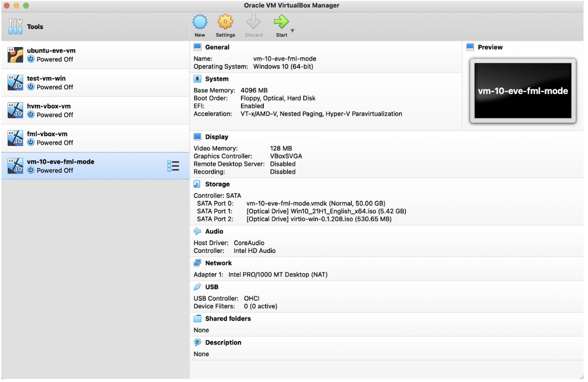
Task: Select the ubuntu-eve-vm virtual machine
Action: click(x=67, y=54)
